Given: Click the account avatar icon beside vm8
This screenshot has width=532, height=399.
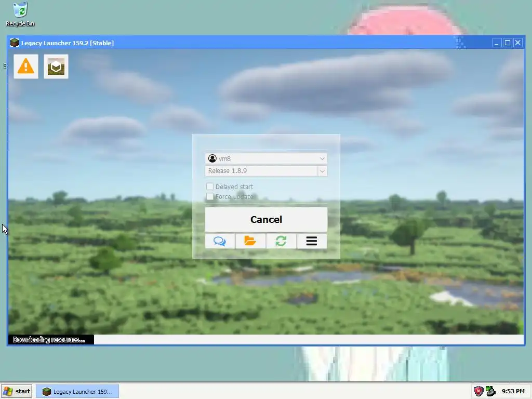Looking at the screenshot, I should tap(212, 158).
